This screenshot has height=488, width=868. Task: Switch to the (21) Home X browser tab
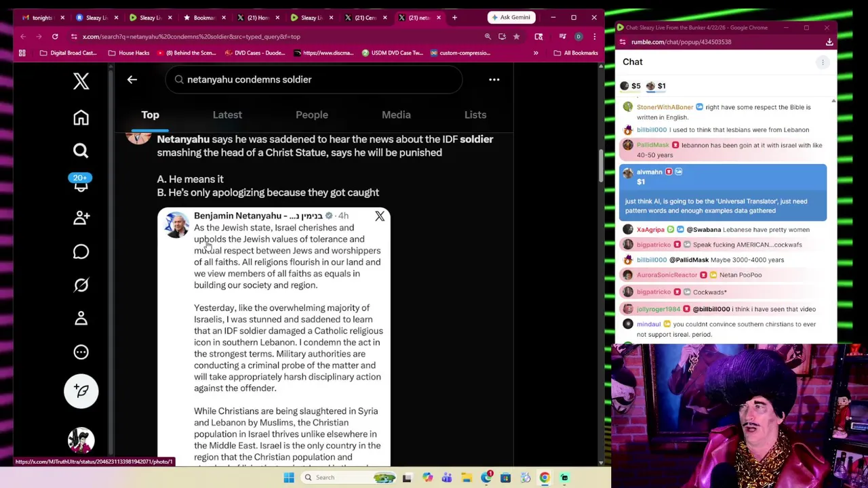click(x=258, y=18)
